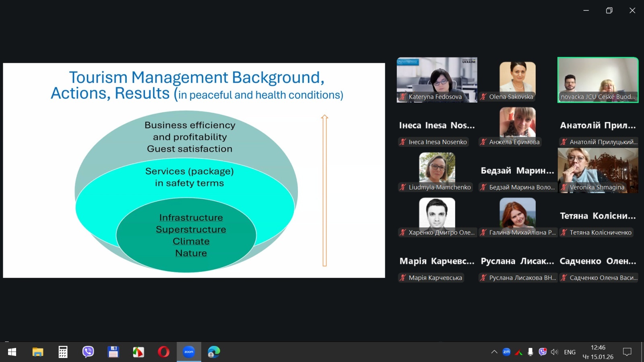Open the Windows notification center
Image resolution: width=644 pixels, height=362 pixels.
pos(627,352)
